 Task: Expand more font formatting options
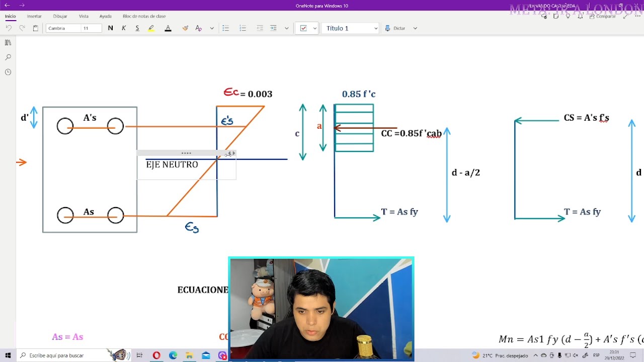[x=212, y=28]
